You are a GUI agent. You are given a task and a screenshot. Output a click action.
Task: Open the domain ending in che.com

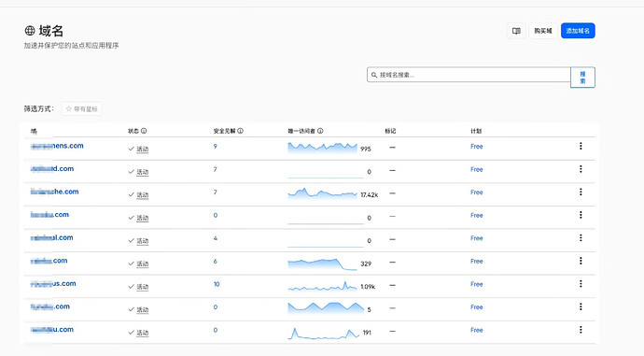pos(55,192)
